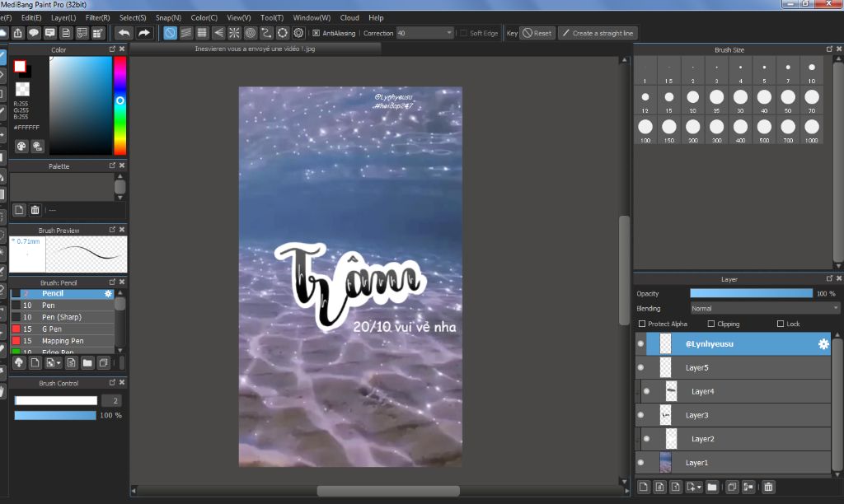
Task: Click the Undo arrow in the toolbar
Action: point(124,33)
